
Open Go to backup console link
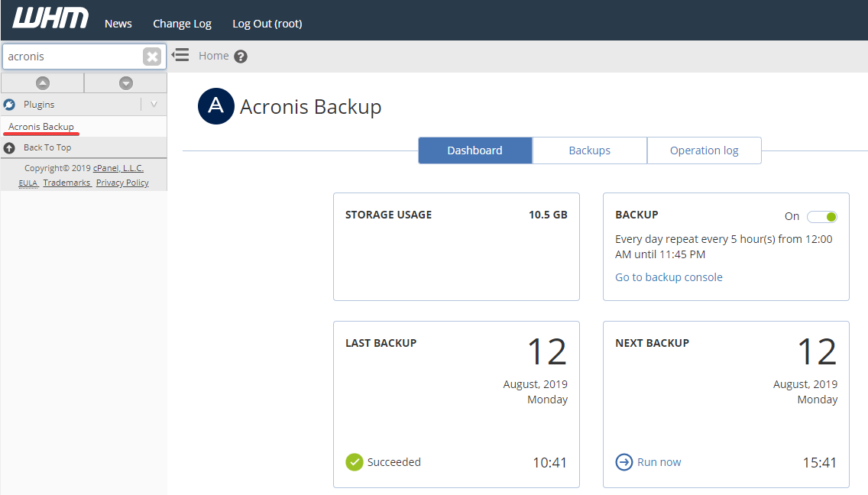[x=669, y=277]
